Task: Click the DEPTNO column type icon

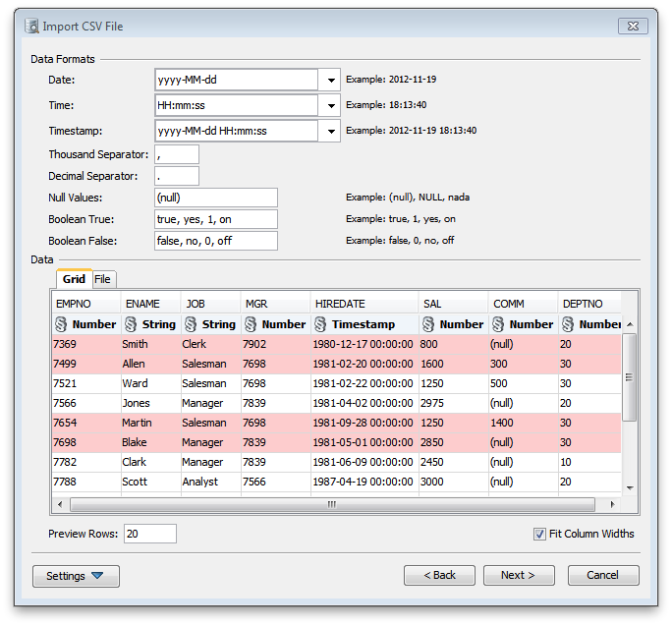Action: (x=566, y=324)
